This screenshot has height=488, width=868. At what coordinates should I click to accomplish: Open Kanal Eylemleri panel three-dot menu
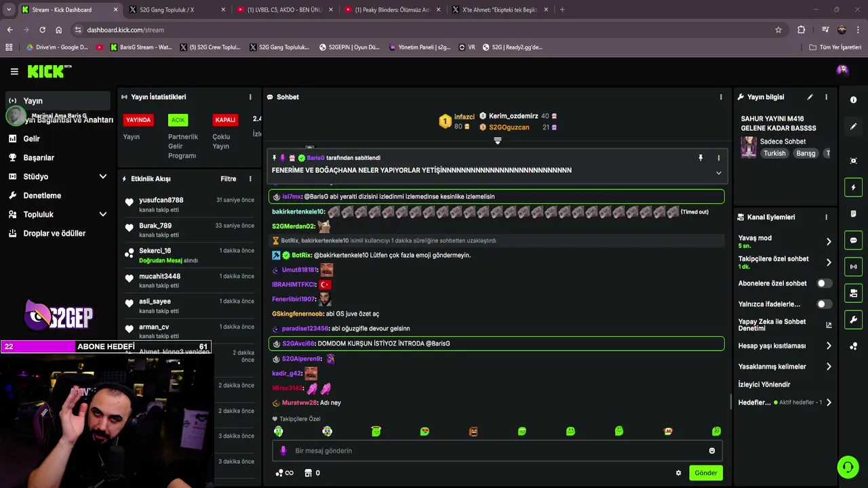pos(826,217)
